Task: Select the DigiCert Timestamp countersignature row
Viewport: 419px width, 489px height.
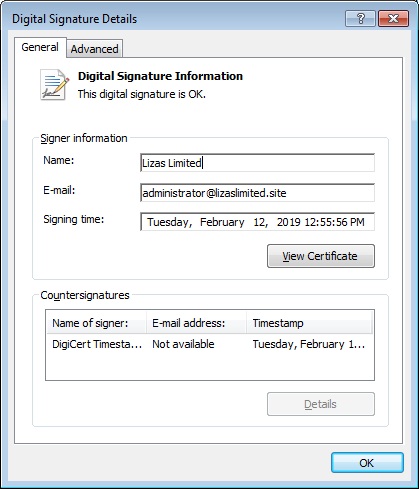Action: tap(210, 344)
